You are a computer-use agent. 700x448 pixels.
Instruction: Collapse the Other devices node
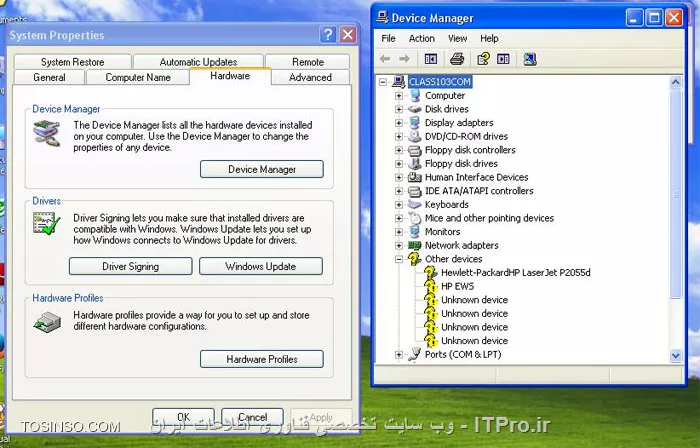click(x=399, y=259)
